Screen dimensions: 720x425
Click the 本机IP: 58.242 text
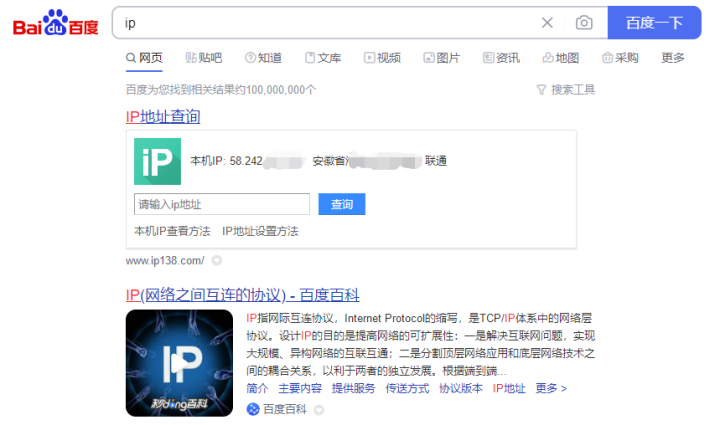pyautogui.click(x=226, y=161)
